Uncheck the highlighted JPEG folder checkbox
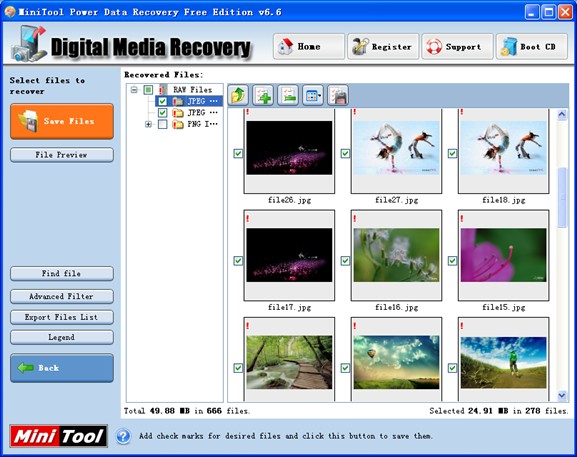This screenshot has height=457, width=577. point(162,101)
